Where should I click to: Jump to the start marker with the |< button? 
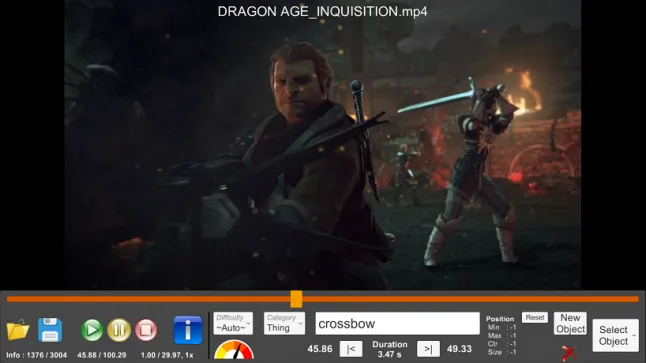(351, 349)
